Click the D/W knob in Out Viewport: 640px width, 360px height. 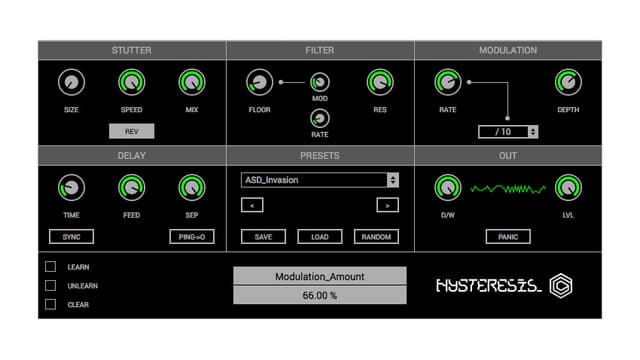(x=448, y=188)
